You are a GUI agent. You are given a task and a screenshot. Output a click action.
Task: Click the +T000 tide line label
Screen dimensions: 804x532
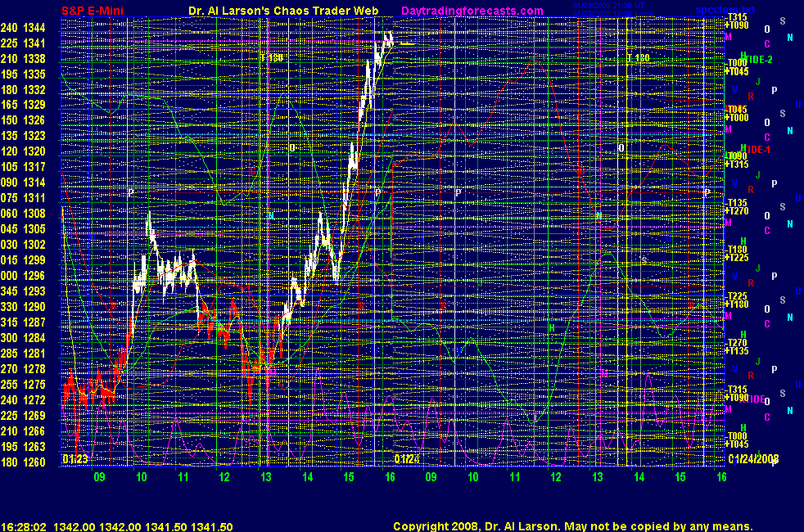pos(737,118)
